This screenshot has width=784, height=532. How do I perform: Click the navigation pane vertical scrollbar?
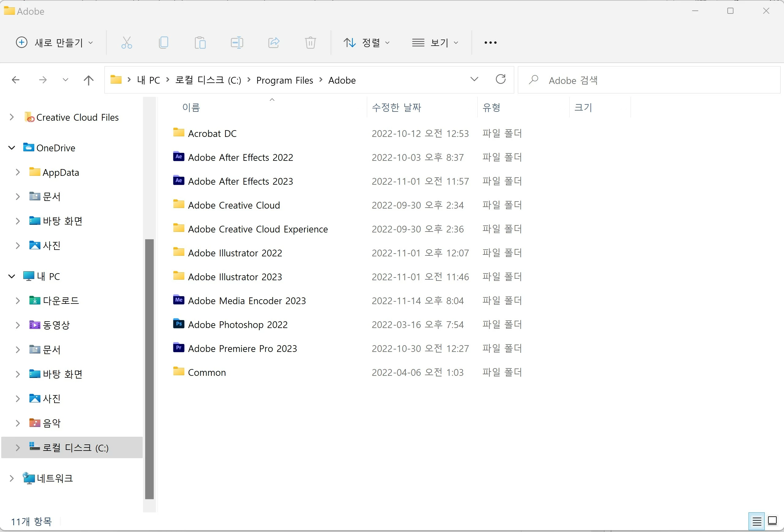[149, 368]
